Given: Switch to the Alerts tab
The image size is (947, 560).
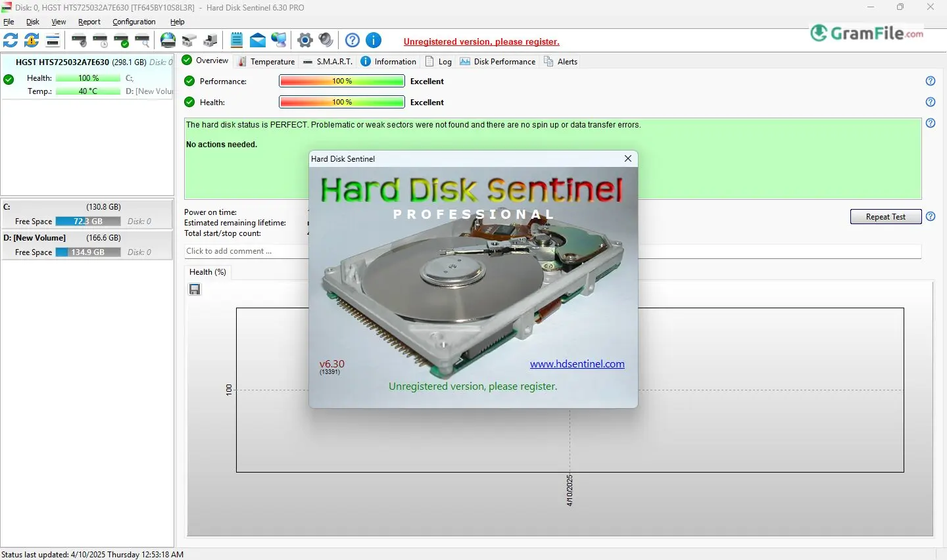Looking at the screenshot, I should coord(561,61).
